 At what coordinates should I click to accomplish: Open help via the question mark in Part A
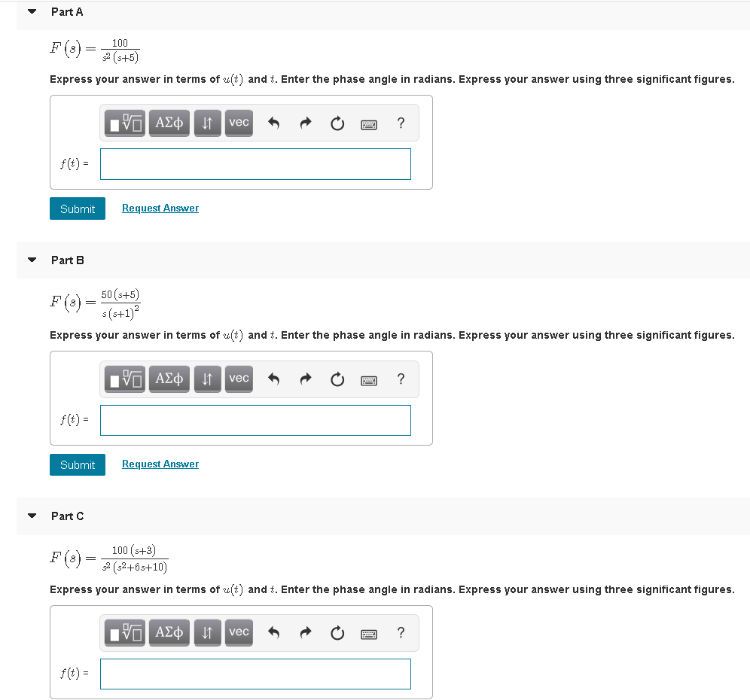click(401, 123)
